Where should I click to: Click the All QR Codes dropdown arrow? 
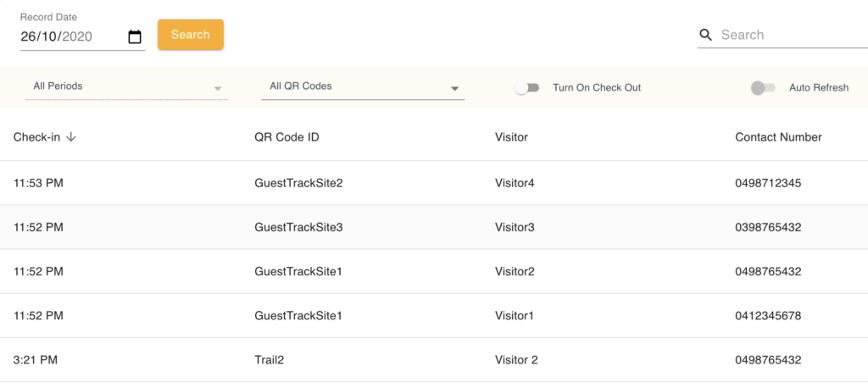[x=454, y=88]
